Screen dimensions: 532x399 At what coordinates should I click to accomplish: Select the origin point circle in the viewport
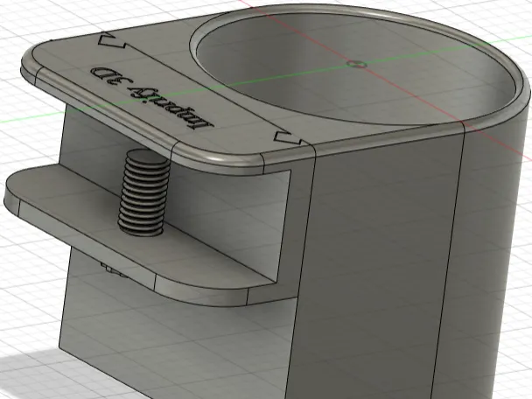click(x=357, y=64)
